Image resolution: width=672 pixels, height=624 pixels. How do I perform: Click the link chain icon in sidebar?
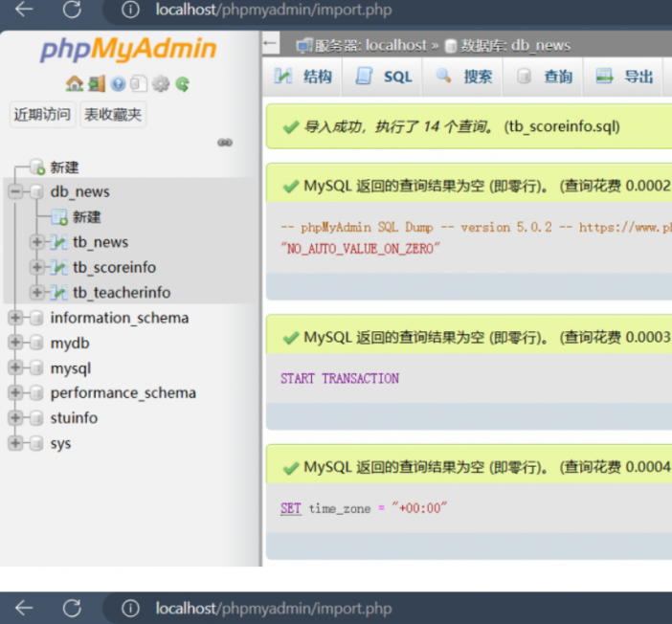tap(225, 143)
